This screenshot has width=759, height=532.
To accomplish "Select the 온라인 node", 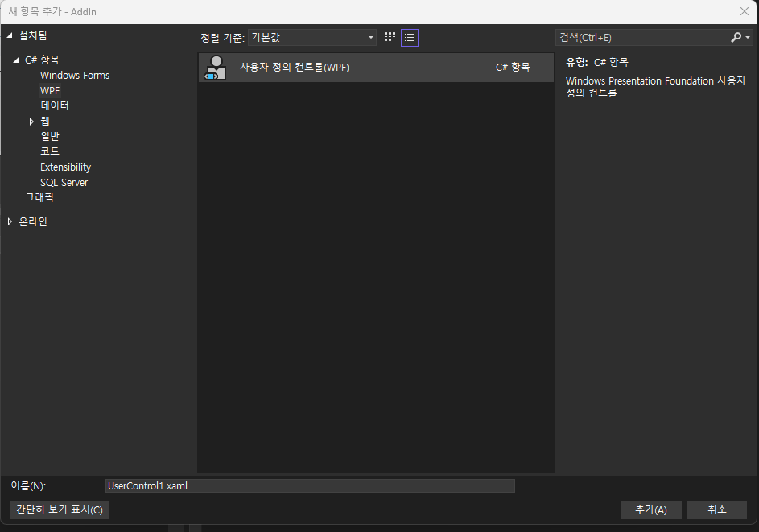I will click(32, 221).
